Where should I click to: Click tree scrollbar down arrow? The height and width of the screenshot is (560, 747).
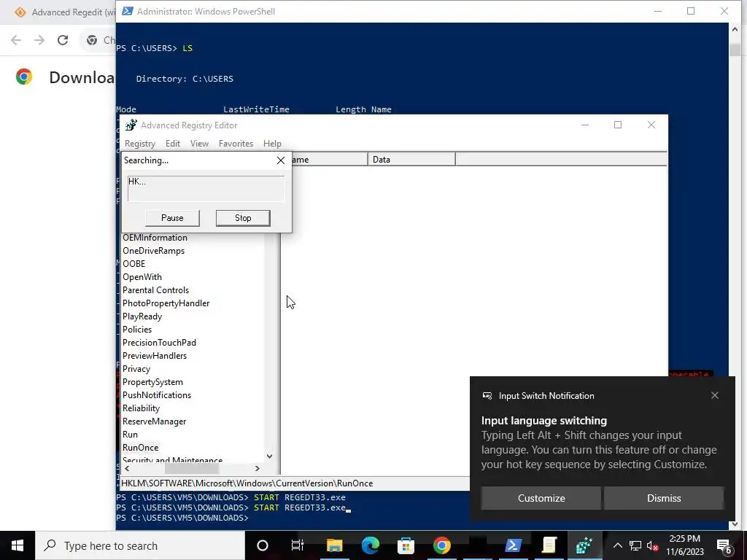click(x=270, y=456)
